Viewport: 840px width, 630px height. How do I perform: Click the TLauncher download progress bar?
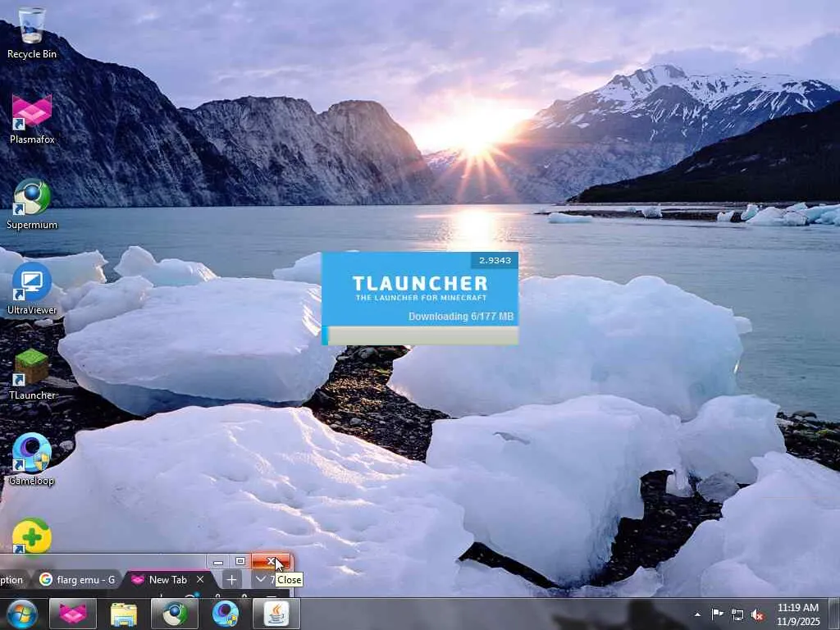pyautogui.click(x=420, y=336)
